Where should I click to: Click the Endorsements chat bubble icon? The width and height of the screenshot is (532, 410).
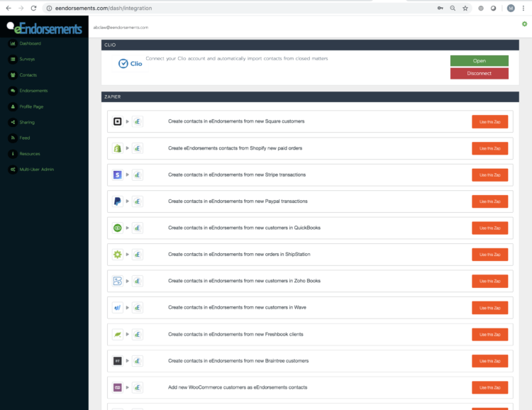[x=13, y=91]
